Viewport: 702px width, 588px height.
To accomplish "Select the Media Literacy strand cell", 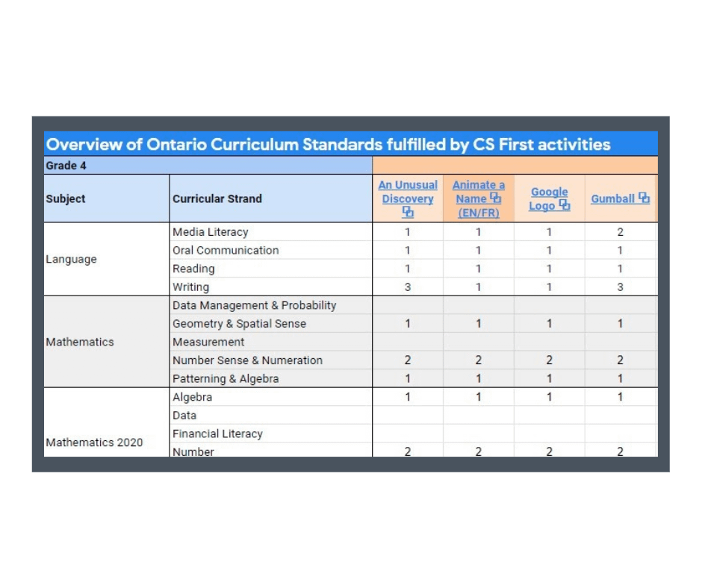I will coord(271,232).
